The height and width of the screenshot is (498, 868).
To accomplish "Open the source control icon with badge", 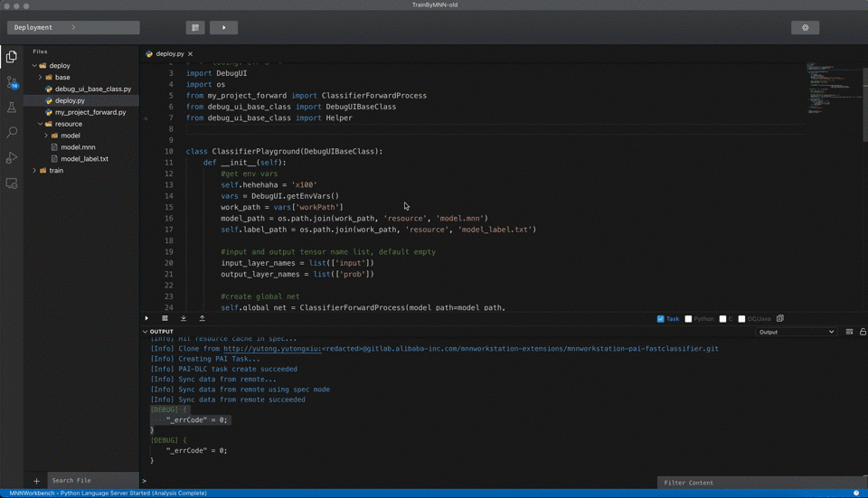I will 12,82.
